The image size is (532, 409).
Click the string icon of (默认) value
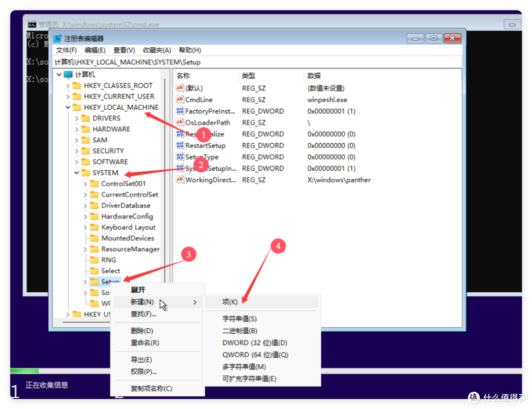(x=179, y=88)
